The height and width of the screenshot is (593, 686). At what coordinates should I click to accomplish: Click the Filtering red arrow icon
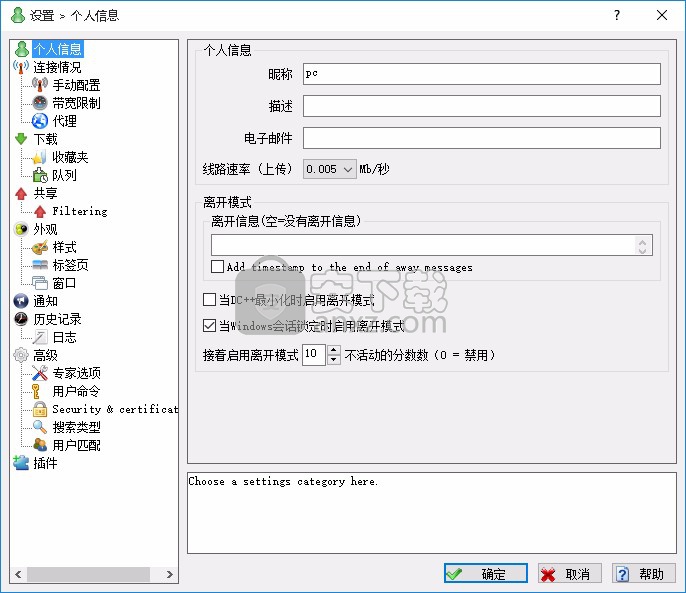pyautogui.click(x=40, y=211)
